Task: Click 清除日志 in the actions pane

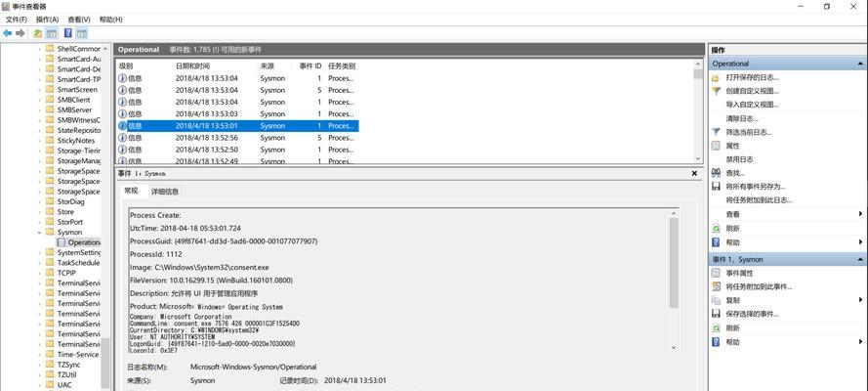Action: tap(742, 118)
